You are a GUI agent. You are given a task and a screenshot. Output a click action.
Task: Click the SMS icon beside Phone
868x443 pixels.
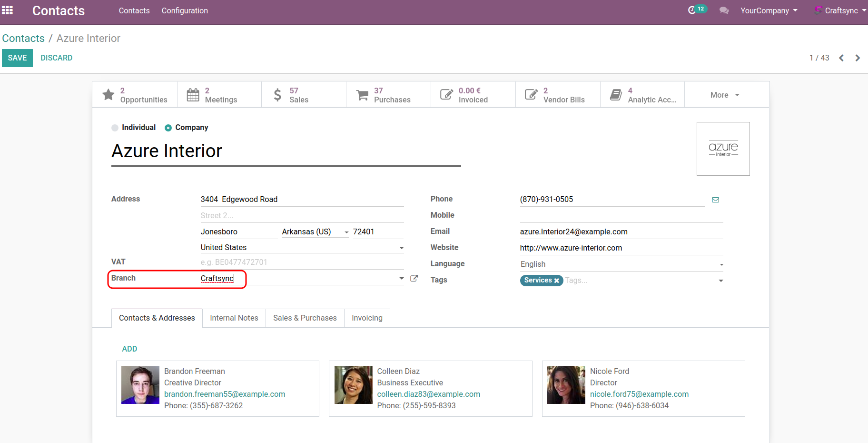click(715, 200)
